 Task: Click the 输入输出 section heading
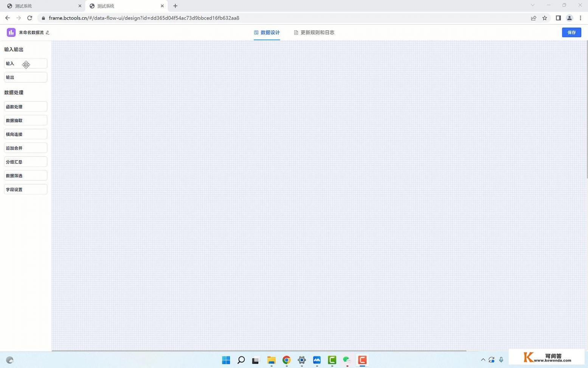click(14, 50)
